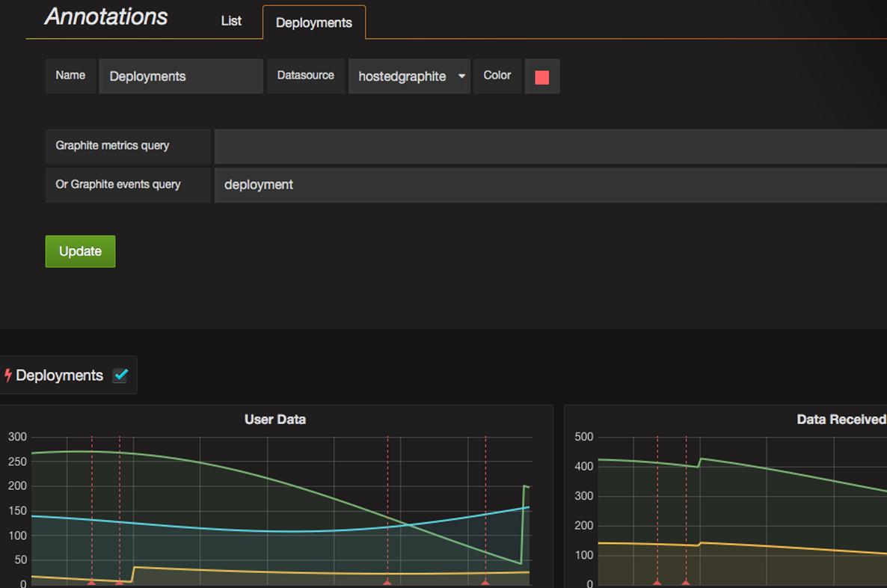Disable the Deployments annotation visibility
The width and height of the screenshot is (887, 588).
pyautogui.click(x=120, y=375)
